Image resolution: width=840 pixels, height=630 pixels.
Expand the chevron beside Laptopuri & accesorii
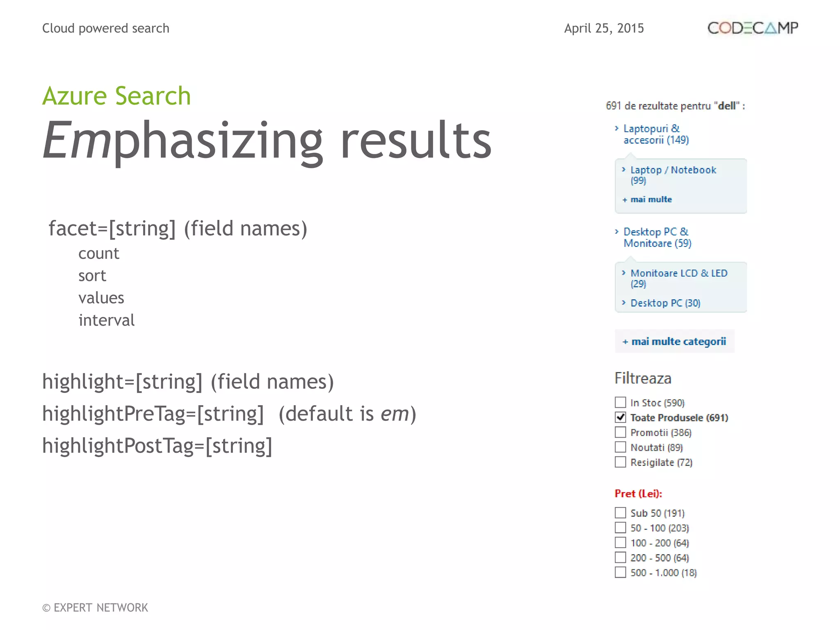[616, 128]
